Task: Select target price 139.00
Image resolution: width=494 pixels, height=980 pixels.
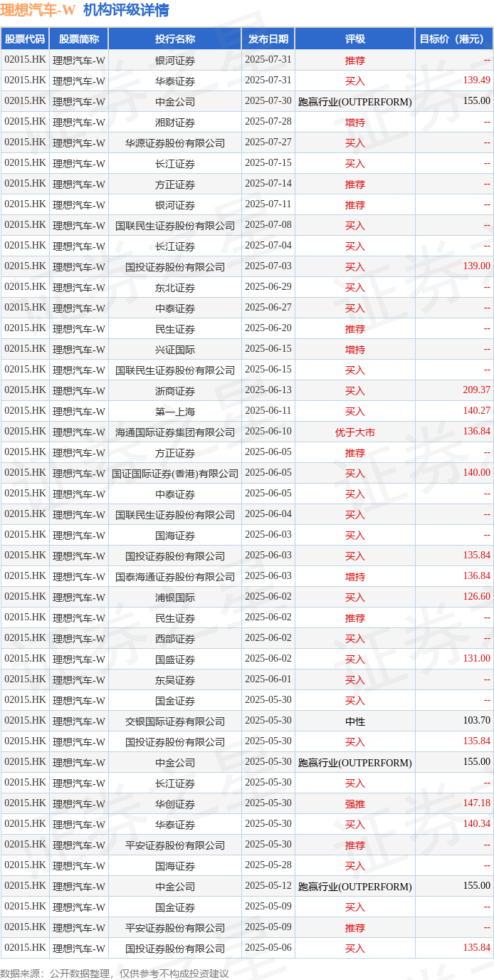Action: (476, 266)
